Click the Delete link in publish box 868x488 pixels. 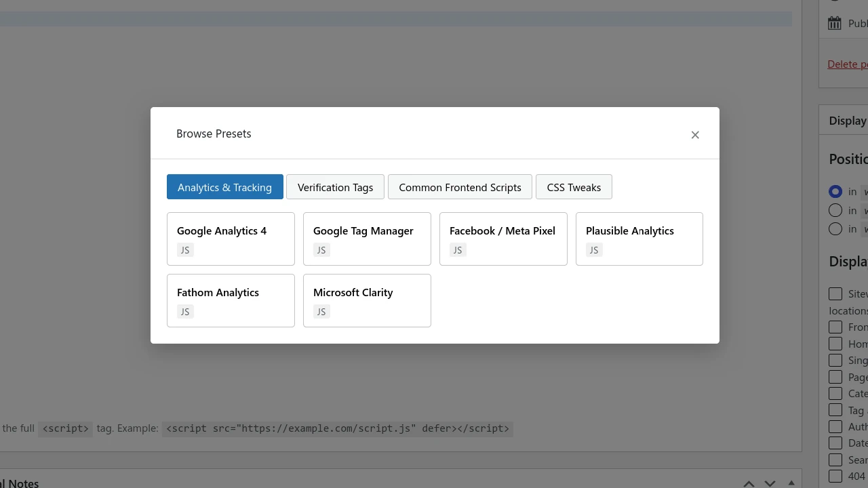pyautogui.click(x=848, y=64)
